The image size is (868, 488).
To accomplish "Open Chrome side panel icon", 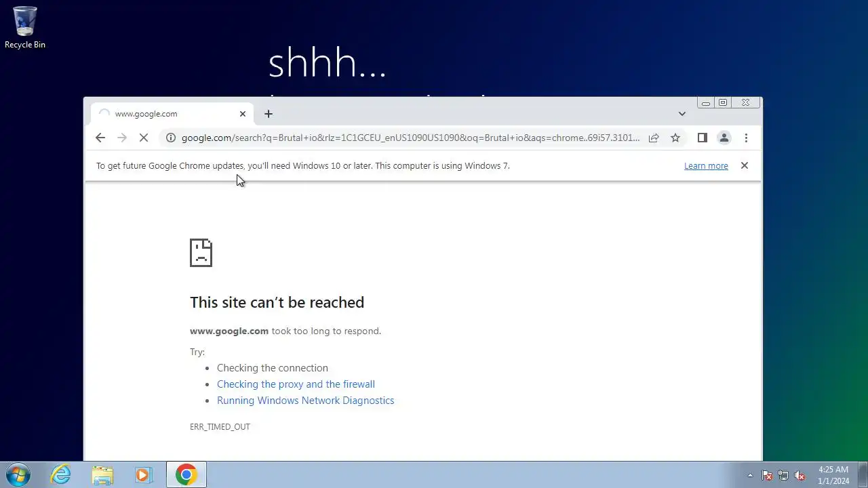I will coord(703,138).
